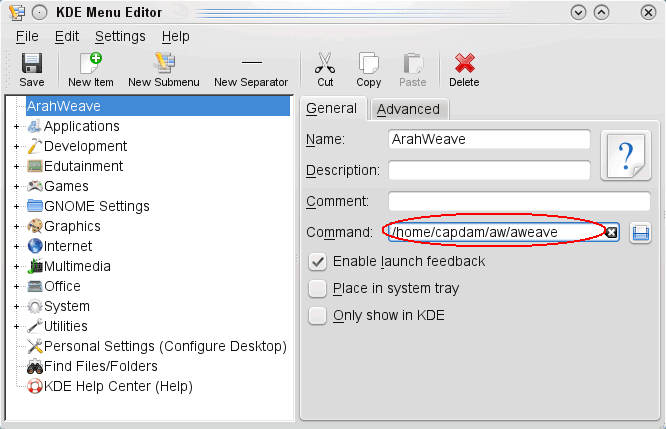Click the Development hammer icon
This screenshot has width=666, height=429.
click(34, 146)
